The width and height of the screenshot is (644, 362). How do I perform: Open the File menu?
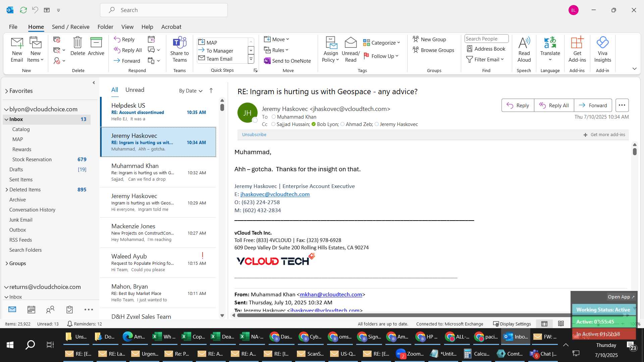click(13, 27)
